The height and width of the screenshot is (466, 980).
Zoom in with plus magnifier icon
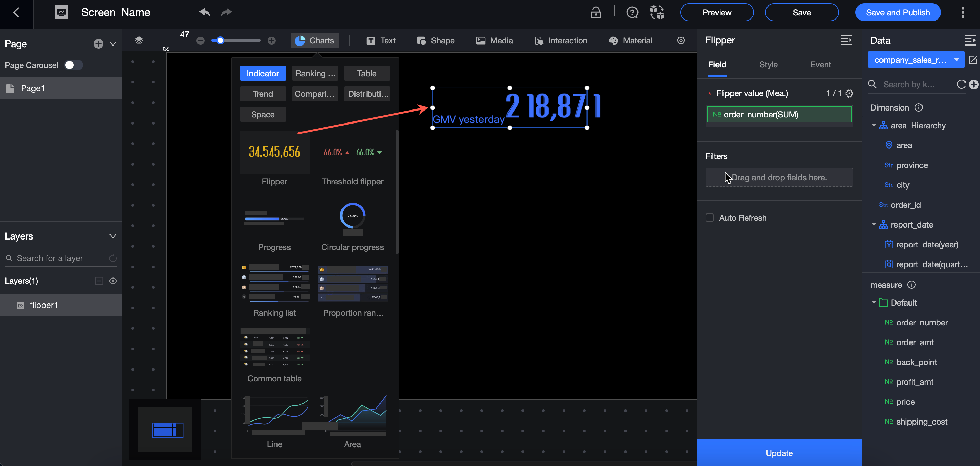click(x=272, y=41)
